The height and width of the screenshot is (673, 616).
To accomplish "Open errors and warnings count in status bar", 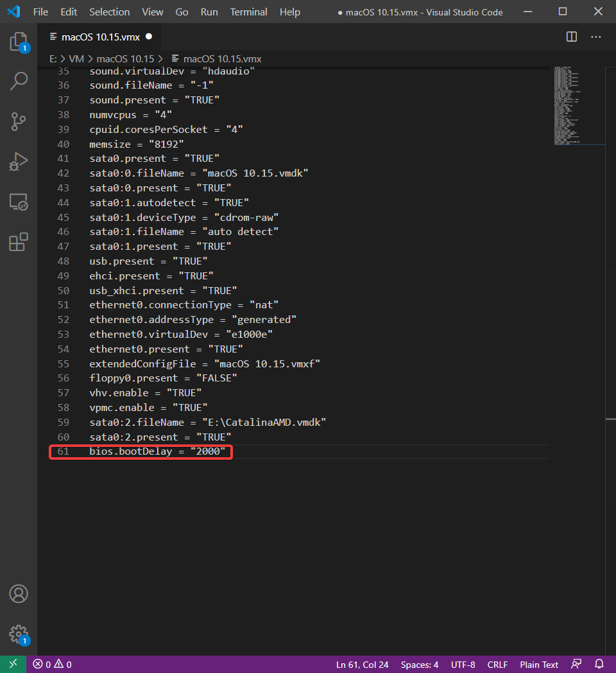I will [x=53, y=665].
